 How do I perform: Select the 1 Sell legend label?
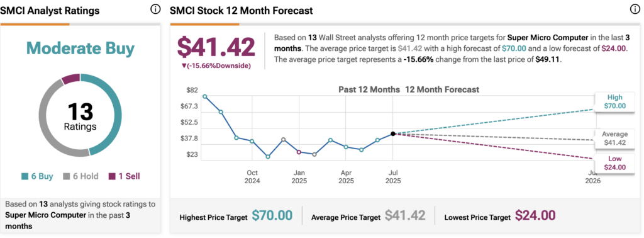click(x=124, y=176)
